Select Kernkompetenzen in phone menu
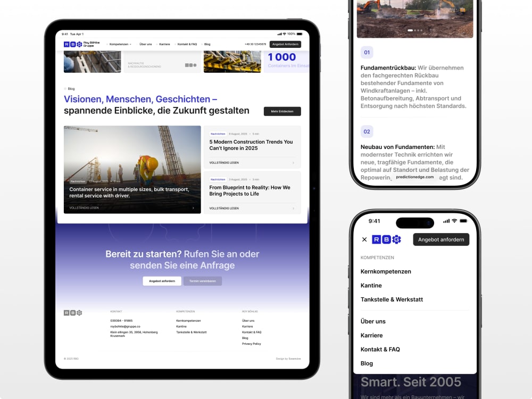Screen dimensions: 532x399 [x=386, y=271]
